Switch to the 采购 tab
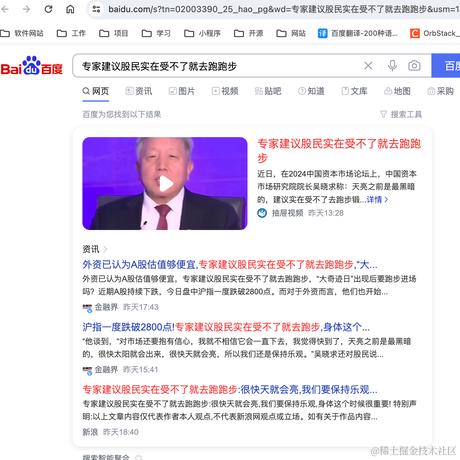Screen dimensions: 460x460 pos(440,91)
